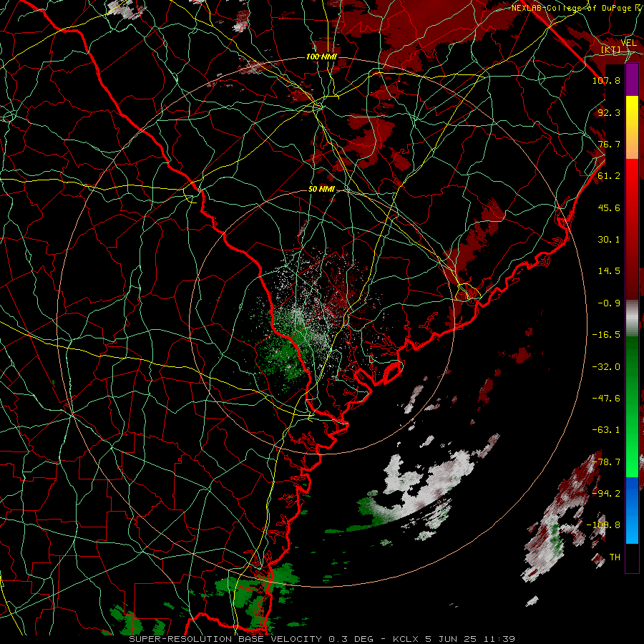Image resolution: width=644 pixels, height=644 pixels.
Task: Select the -0.9 velocity scale value
Action: tap(609, 303)
